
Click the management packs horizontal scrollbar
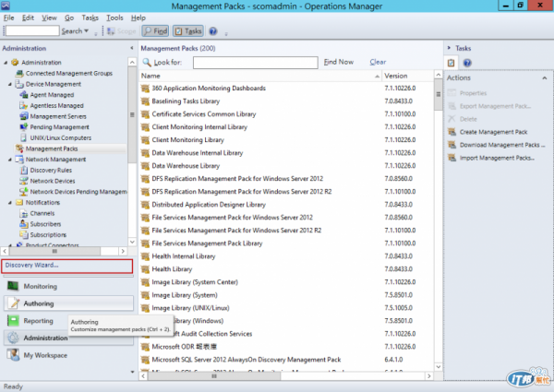click(x=214, y=376)
